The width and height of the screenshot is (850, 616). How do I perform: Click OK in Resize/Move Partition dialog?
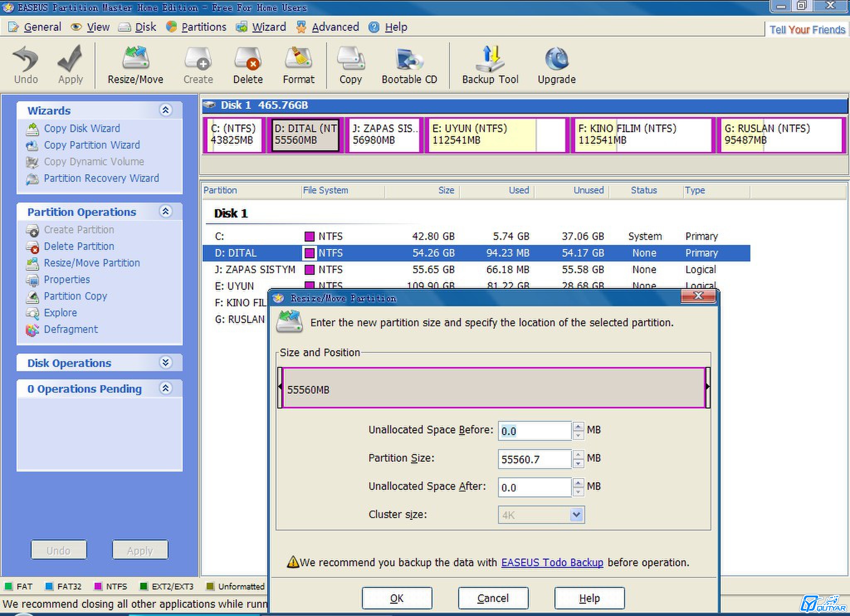click(397, 598)
